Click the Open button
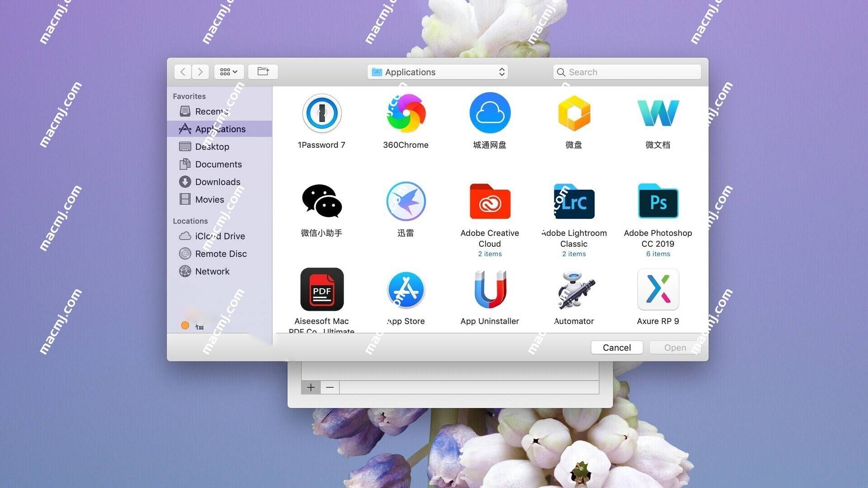Screen dimensions: 868x488 [675, 347]
